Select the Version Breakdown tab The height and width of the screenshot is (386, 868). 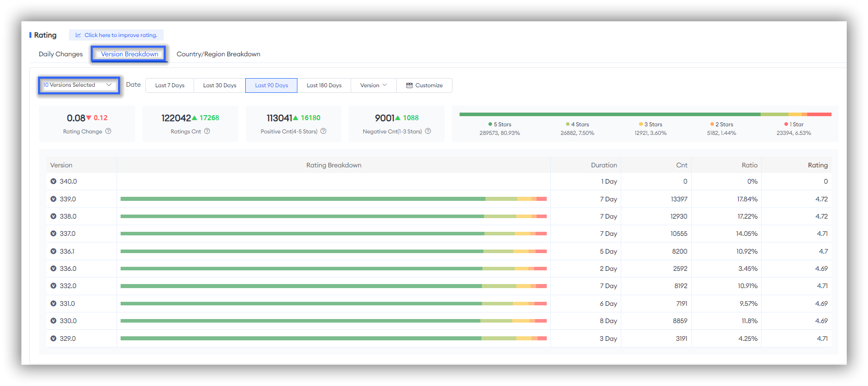pos(129,54)
